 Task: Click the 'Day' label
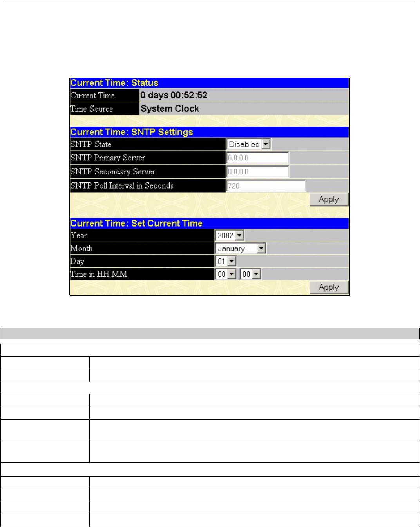[x=77, y=262]
